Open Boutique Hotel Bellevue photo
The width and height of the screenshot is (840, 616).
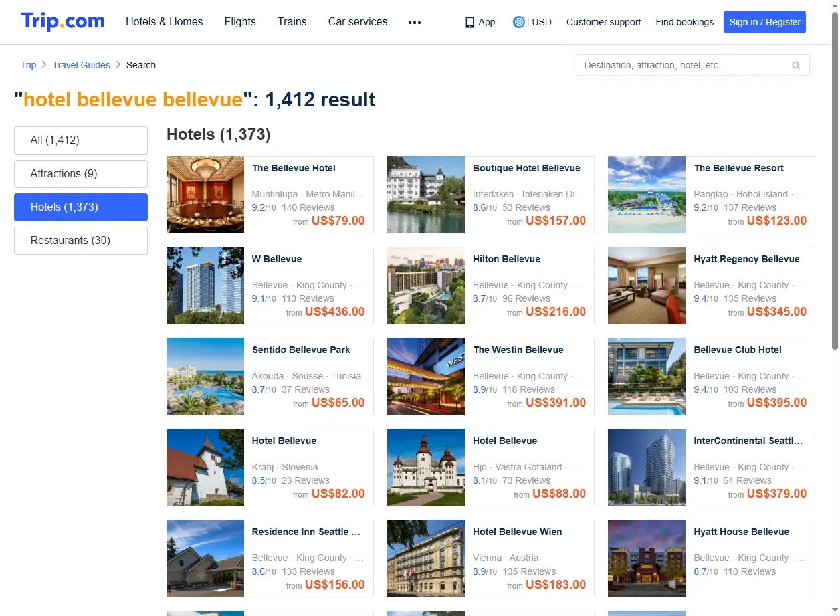[x=426, y=195]
